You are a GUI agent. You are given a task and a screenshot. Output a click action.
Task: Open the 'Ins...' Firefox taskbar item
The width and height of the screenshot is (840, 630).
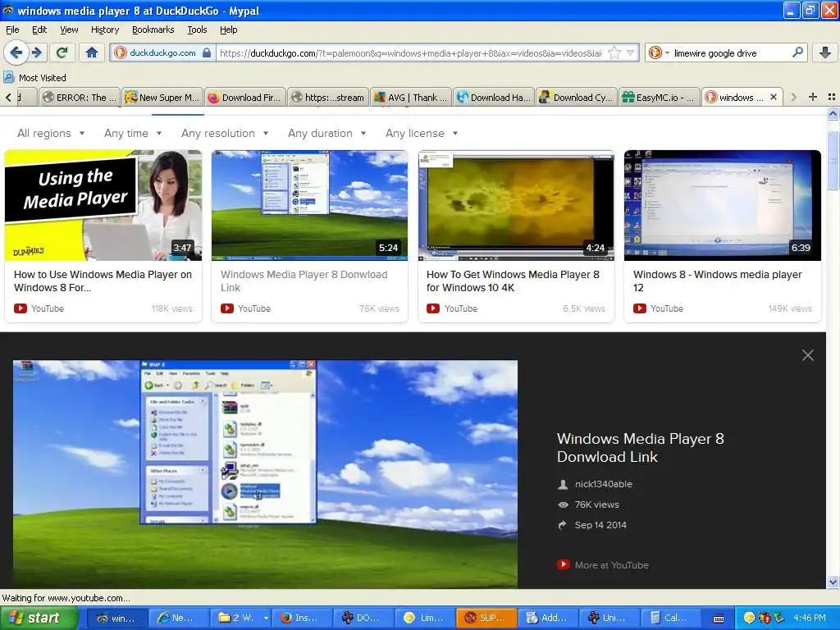pos(303,618)
